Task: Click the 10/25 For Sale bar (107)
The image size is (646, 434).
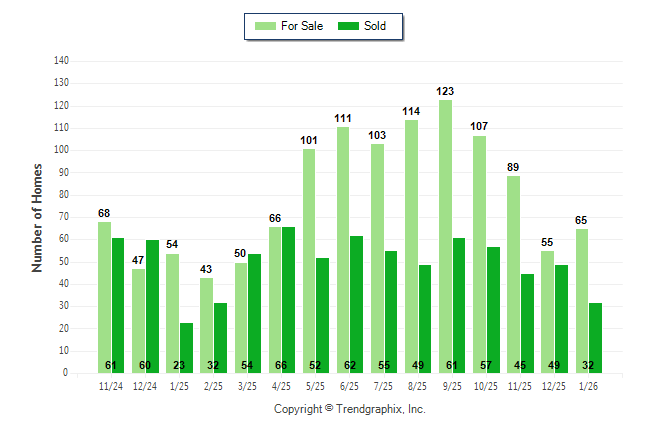Action: point(479,254)
